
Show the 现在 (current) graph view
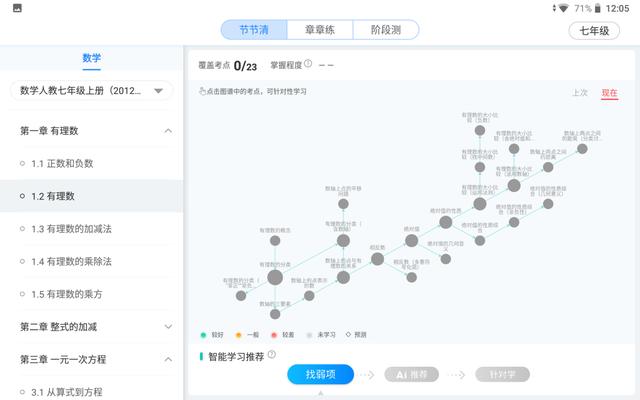[x=609, y=93]
